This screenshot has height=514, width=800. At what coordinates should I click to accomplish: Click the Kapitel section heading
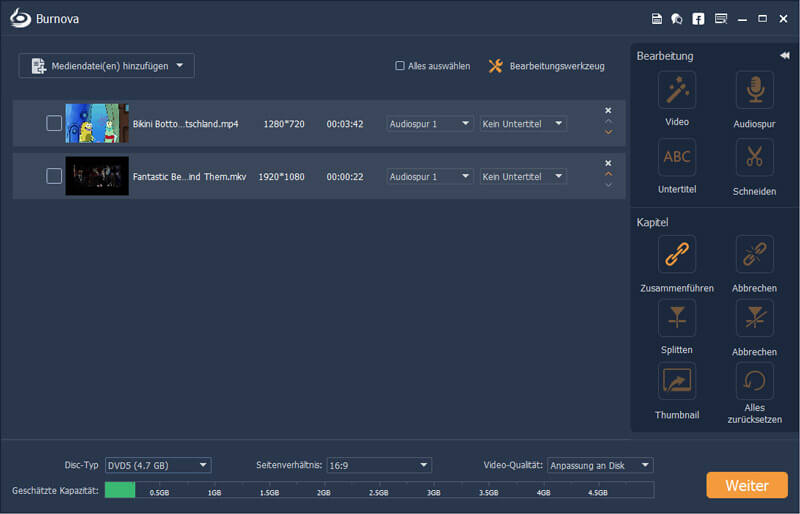(652, 223)
